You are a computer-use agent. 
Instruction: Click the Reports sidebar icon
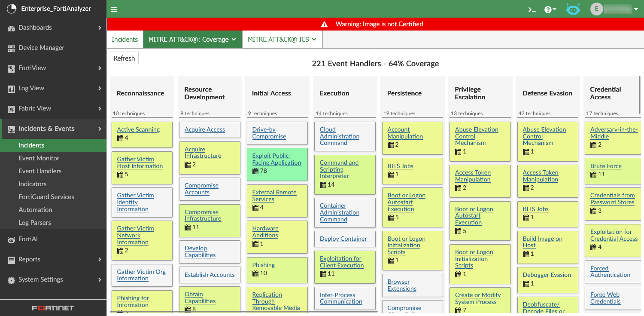(12, 260)
